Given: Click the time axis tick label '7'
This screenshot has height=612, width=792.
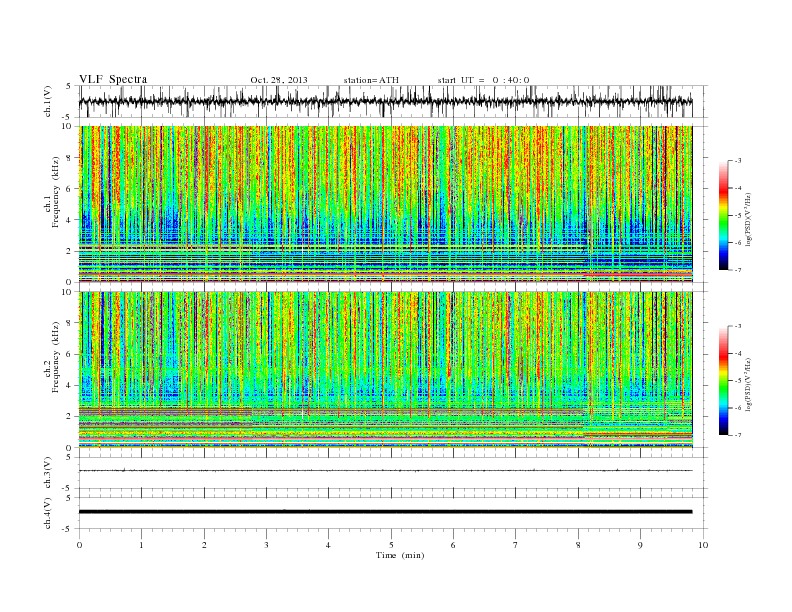Looking at the screenshot, I should 516,545.
